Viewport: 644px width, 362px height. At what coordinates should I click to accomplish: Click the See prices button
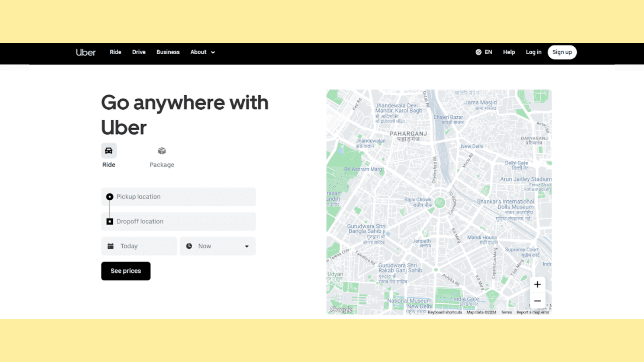126,271
